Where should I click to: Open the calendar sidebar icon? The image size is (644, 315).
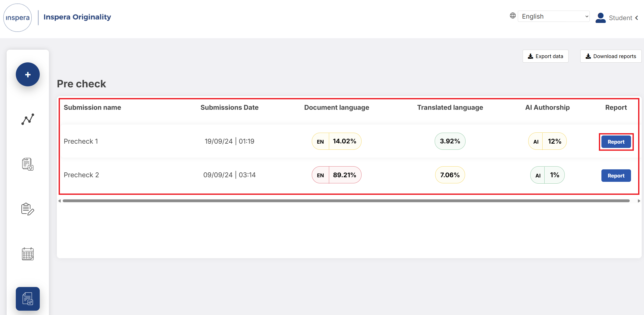(x=28, y=254)
